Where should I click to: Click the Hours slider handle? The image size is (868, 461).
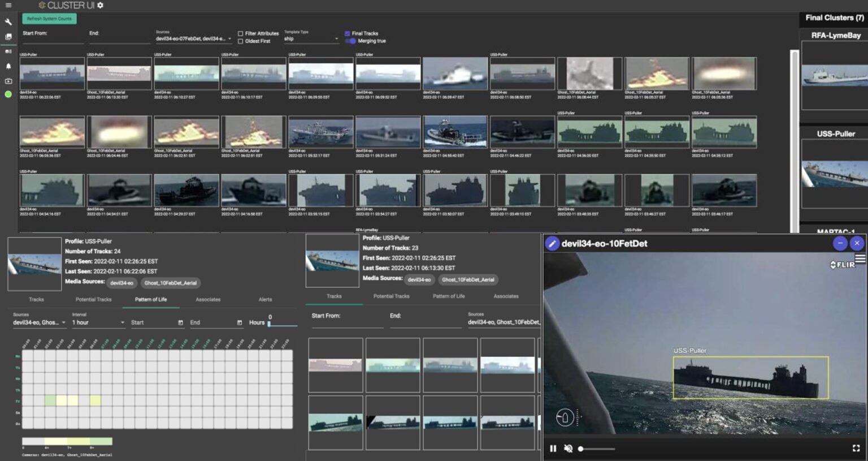click(x=269, y=324)
